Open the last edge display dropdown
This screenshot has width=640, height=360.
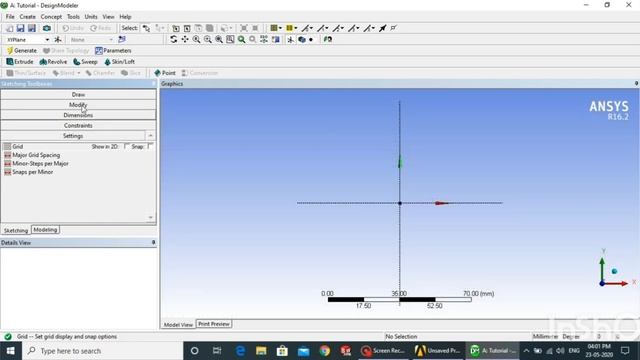click(373, 28)
